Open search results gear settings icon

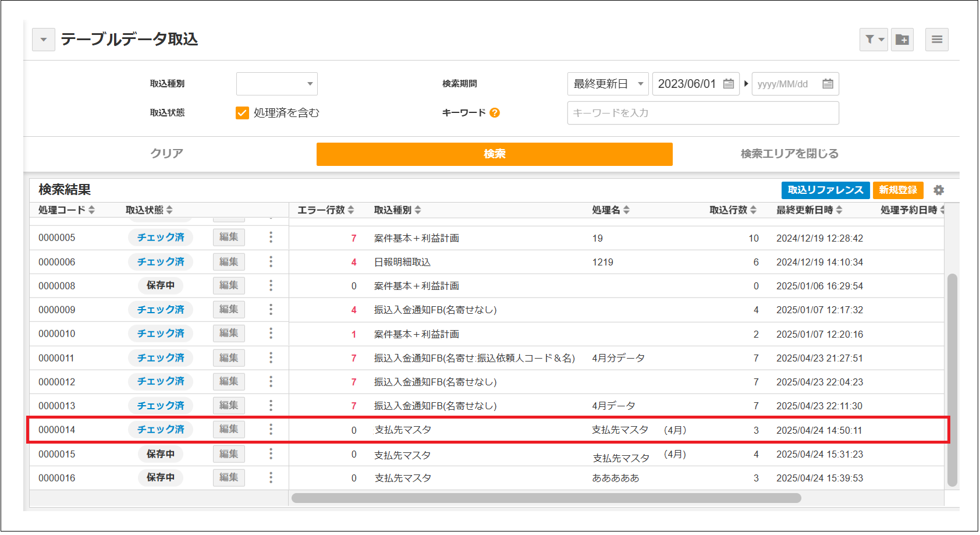939,190
